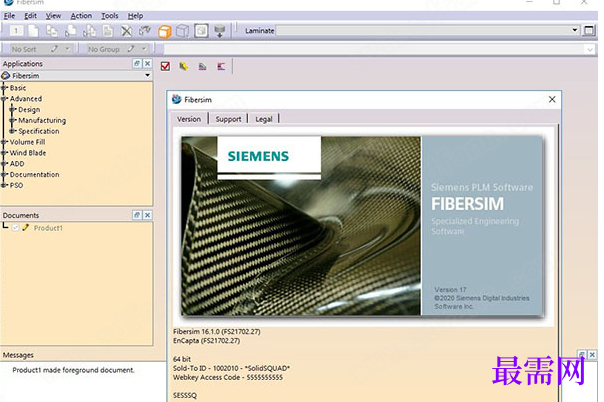This screenshot has height=402, width=604.
Task: Click the framed square view icon
Action: click(x=201, y=31)
